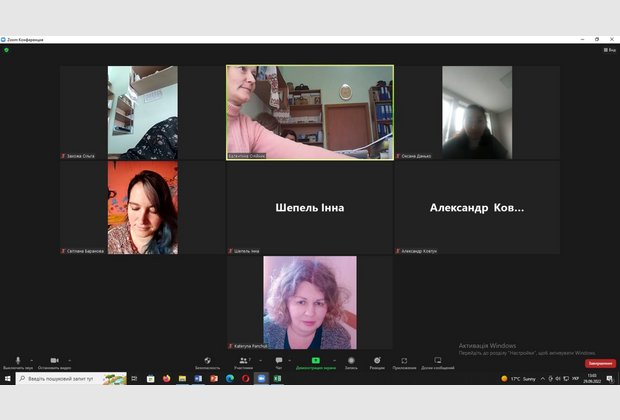Open the View layout menu
620x420 pixels.
[609, 49]
